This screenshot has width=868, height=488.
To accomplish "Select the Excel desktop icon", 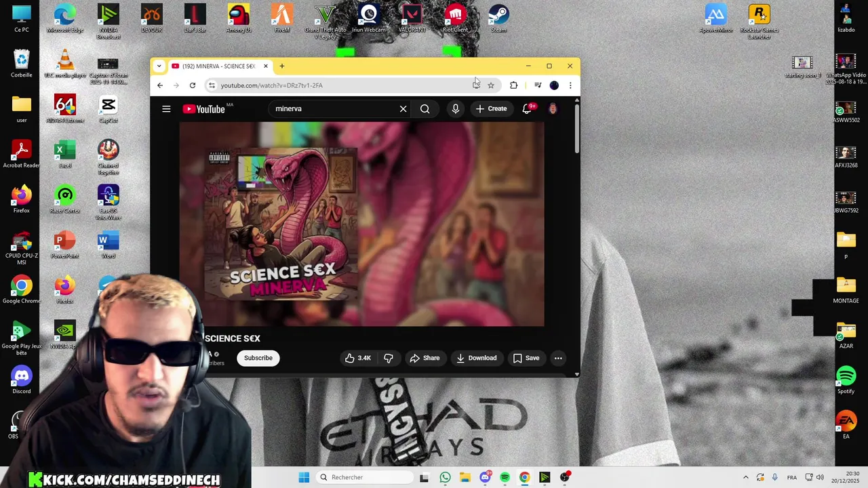I will 64,155.
